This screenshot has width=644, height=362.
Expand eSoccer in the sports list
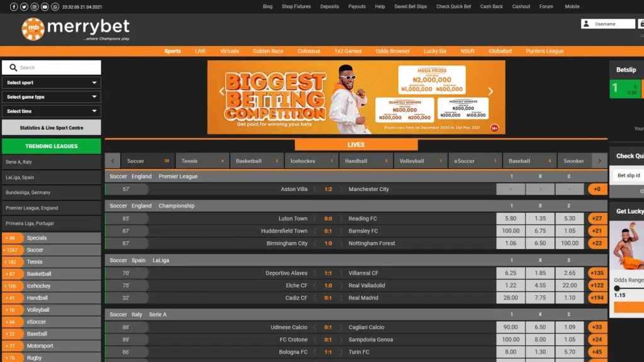coord(52,322)
